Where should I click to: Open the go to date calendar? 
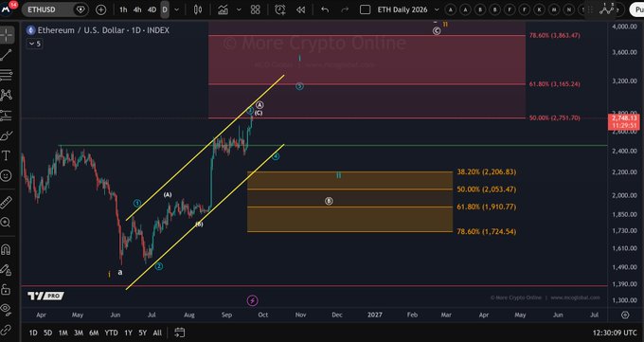pyautogui.click(x=180, y=333)
